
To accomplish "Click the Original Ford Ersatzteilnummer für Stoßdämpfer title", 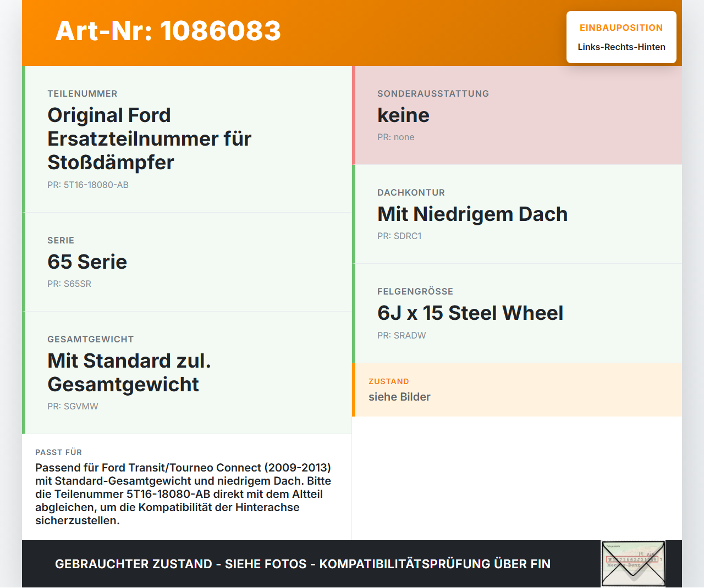I will [150, 138].
